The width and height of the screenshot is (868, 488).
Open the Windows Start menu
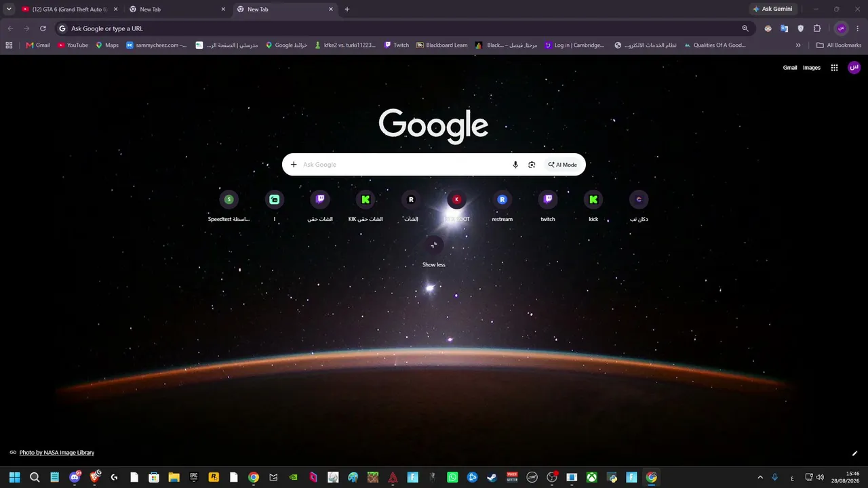15,477
